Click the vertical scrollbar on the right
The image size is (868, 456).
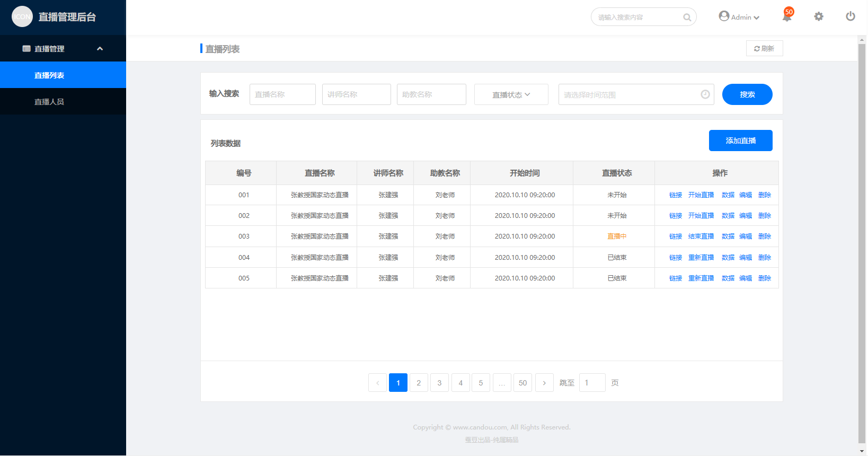[862, 243]
